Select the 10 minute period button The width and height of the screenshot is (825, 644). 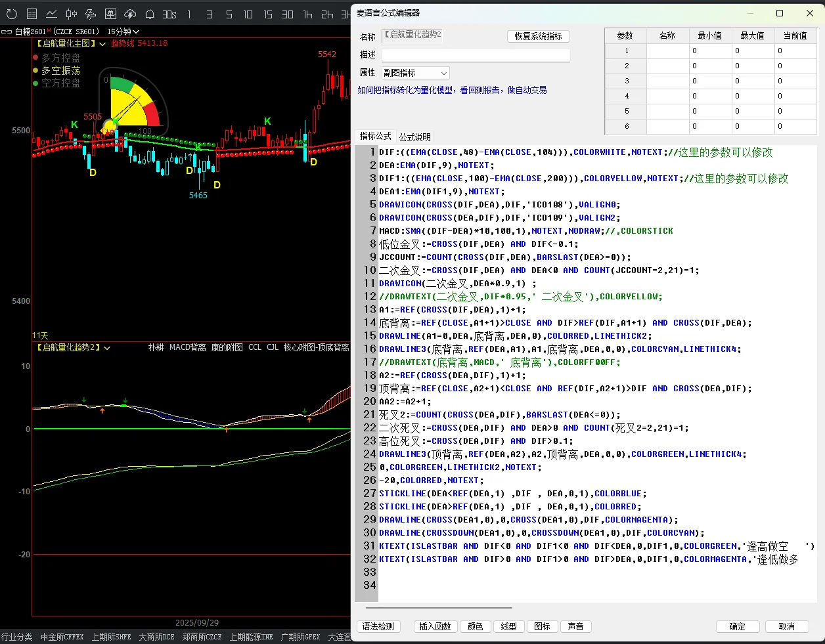click(248, 14)
